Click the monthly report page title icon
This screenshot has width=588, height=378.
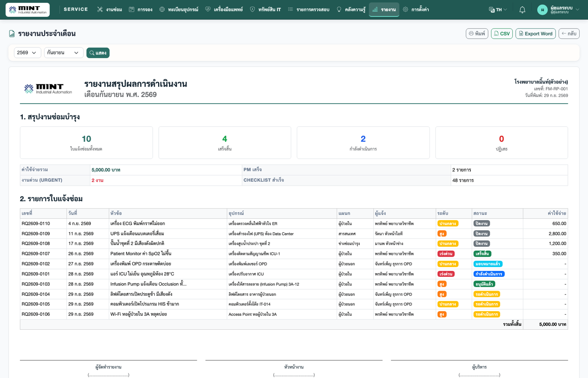(12, 34)
